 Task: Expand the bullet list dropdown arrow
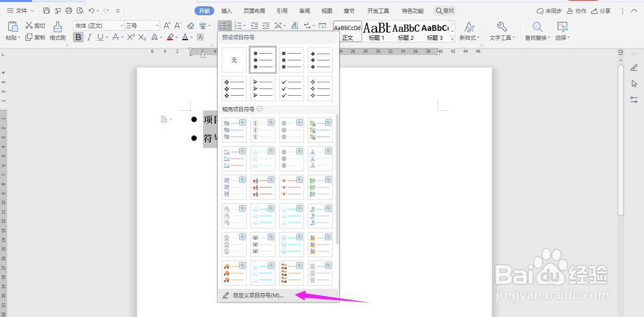point(230,25)
